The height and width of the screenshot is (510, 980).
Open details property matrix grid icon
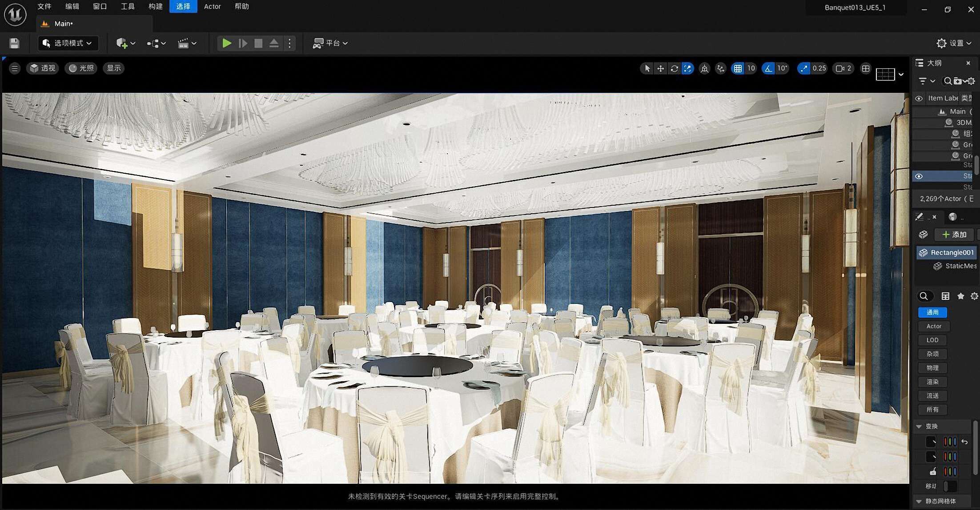945,296
